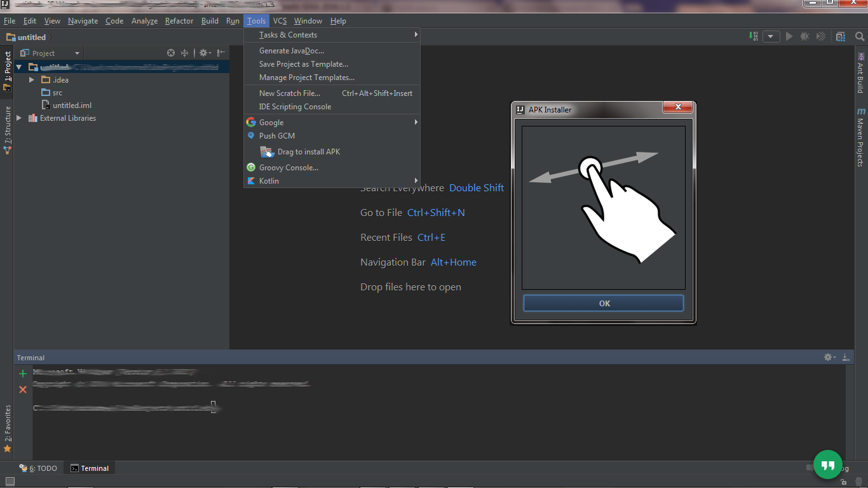Click the untitled breadcrumb in navigation bar
Image resolution: width=868 pixels, height=488 pixels.
click(27, 37)
